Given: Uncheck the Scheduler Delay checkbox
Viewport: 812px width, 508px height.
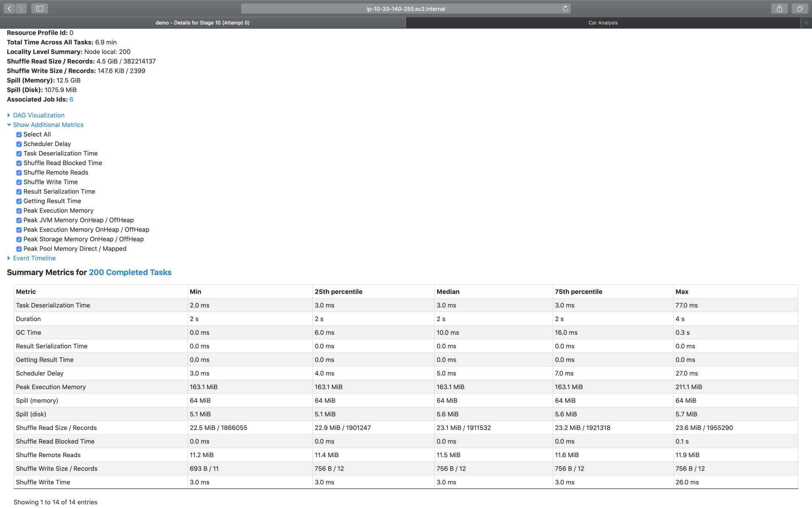Looking at the screenshot, I should coord(19,144).
